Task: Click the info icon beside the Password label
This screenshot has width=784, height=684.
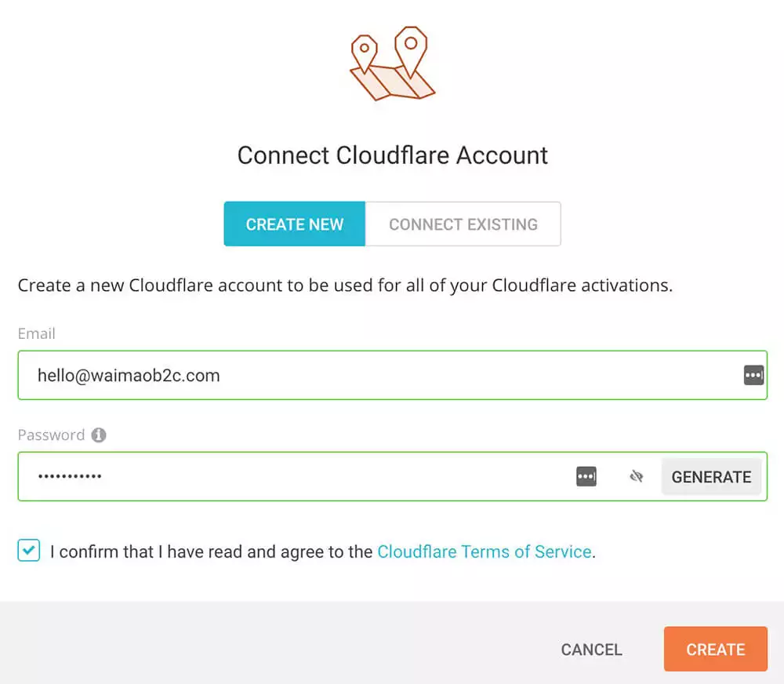Action: [x=99, y=435]
